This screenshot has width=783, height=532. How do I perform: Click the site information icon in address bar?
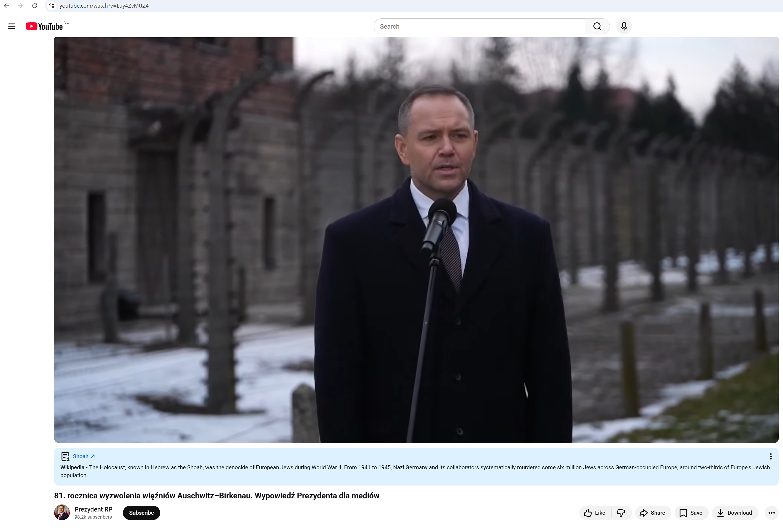[x=51, y=6]
